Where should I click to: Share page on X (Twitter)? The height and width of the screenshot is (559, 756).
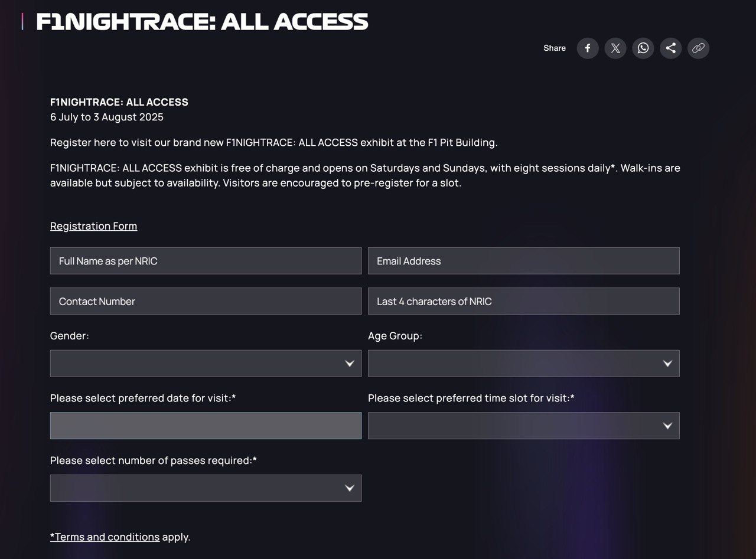coord(615,48)
